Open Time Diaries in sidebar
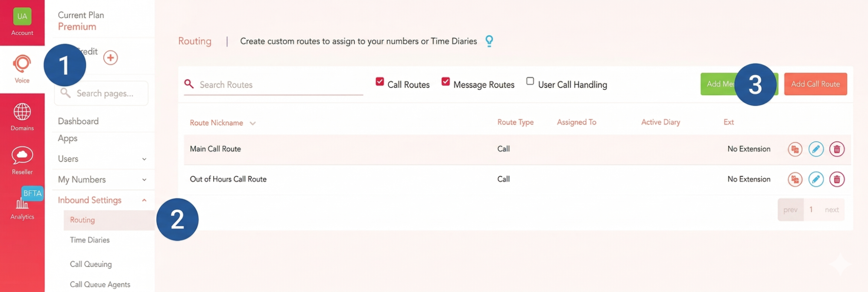Image resolution: width=868 pixels, height=292 pixels. (90, 240)
